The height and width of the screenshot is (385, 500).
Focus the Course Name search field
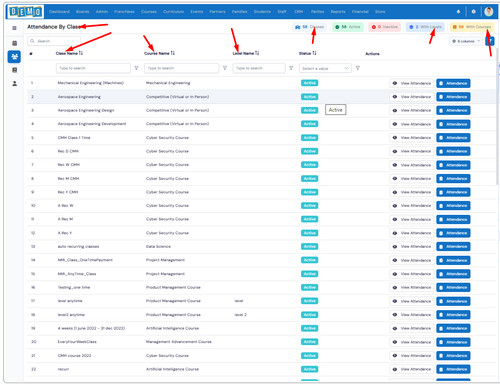pos(181,68)
